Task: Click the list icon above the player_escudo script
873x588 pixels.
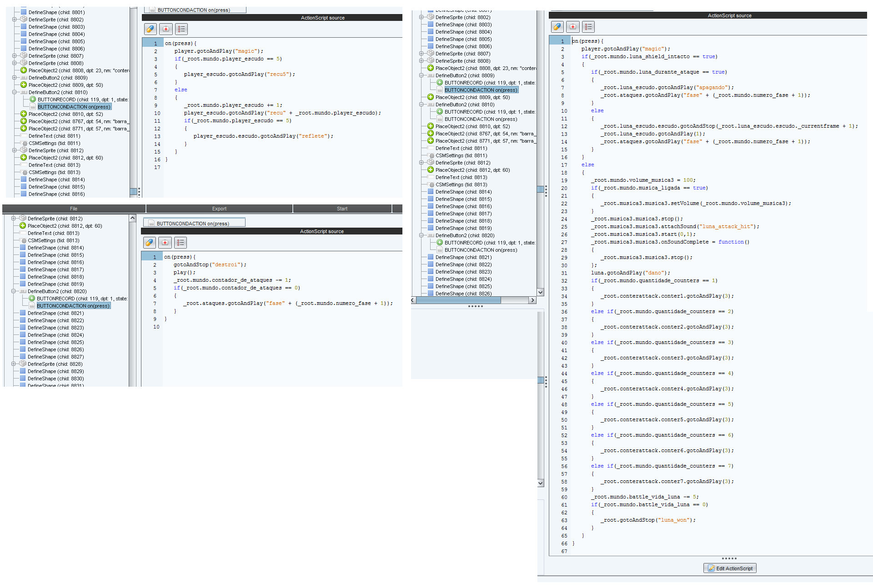Action: point(181,29)
